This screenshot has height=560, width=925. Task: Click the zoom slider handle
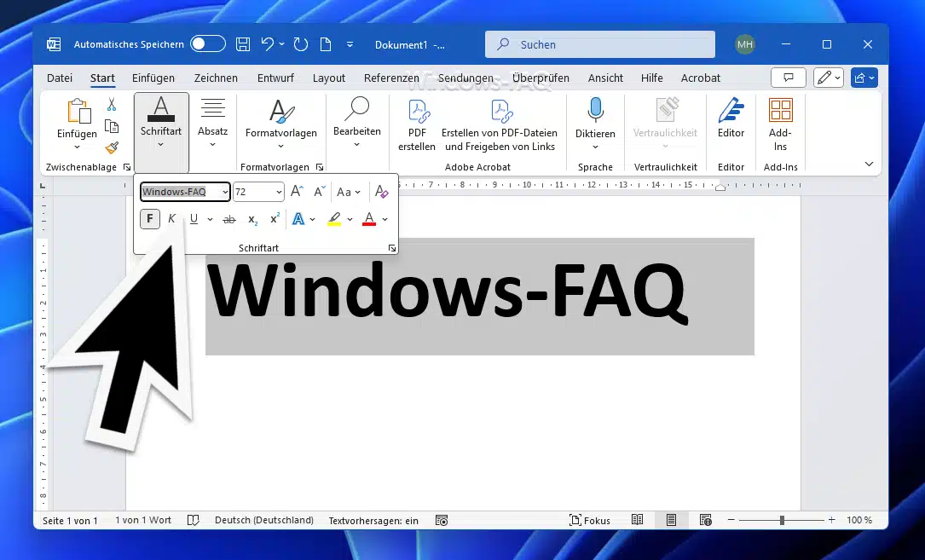pos(782,520)
